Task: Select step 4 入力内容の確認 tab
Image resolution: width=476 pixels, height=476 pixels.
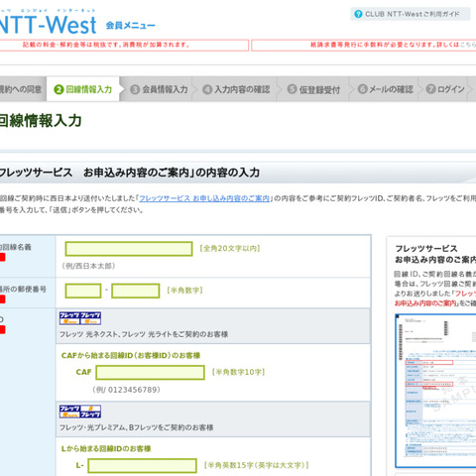Action: (236, 89)
